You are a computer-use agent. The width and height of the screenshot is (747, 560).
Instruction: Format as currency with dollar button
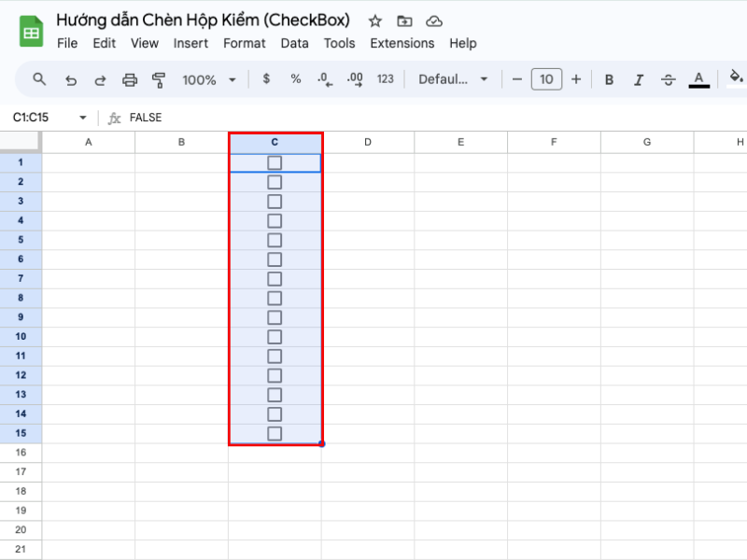click(266, 79)
